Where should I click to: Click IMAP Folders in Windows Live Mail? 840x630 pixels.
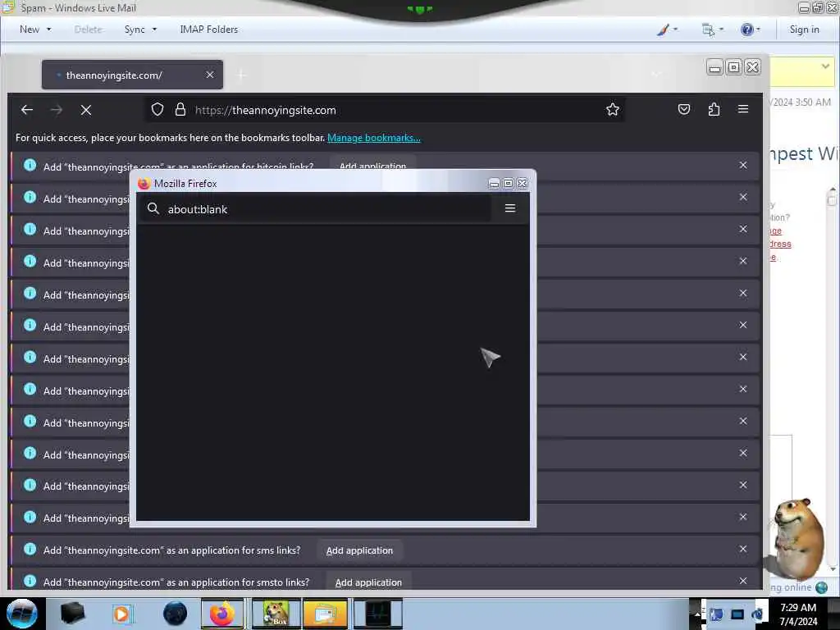[x=209, y=30]
